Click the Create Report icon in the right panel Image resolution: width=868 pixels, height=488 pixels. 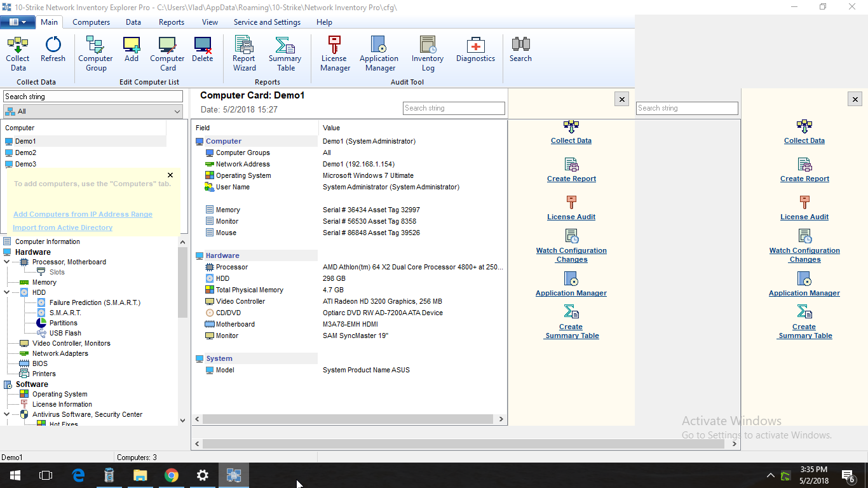(804, 165)
